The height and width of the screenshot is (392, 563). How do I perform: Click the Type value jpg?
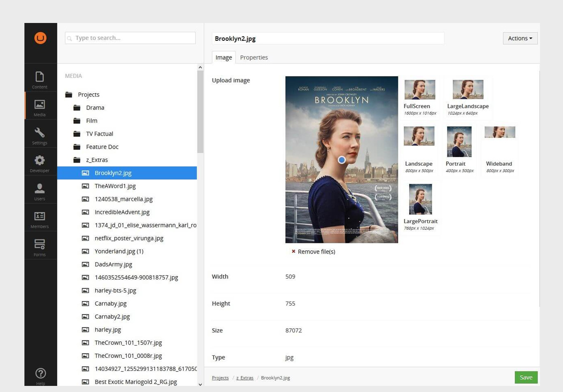coord(289,358)
